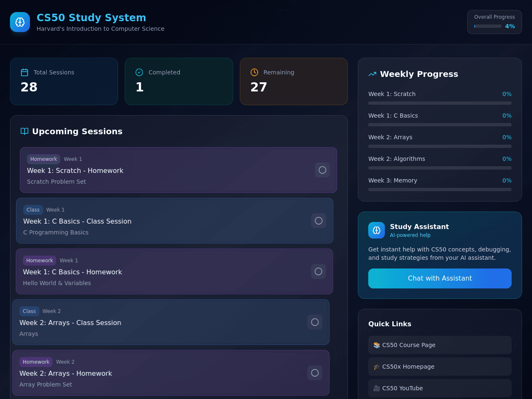
Task: Click the 'Array Problem Set' description
Action: pos(46,384)
